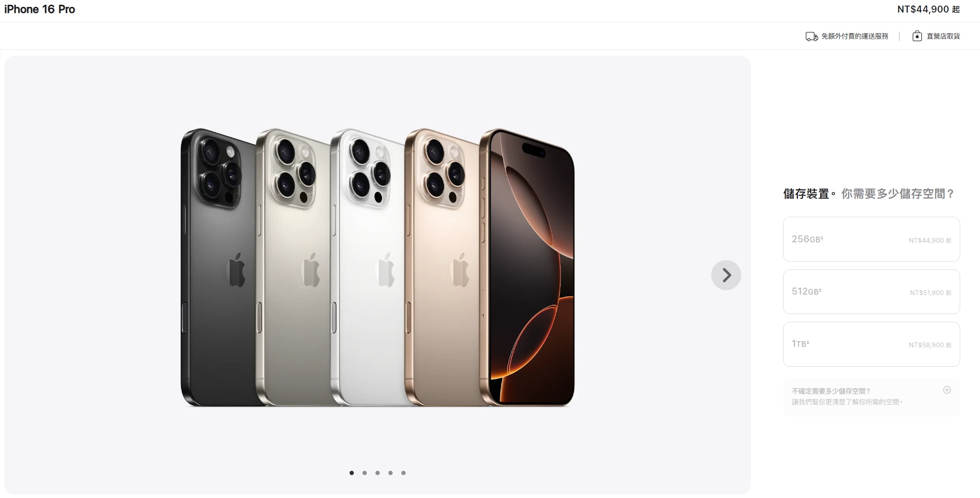Viewport: 980px width, 498px height.
Task: Select the 256GB storage option
Action: pos(871,239)
